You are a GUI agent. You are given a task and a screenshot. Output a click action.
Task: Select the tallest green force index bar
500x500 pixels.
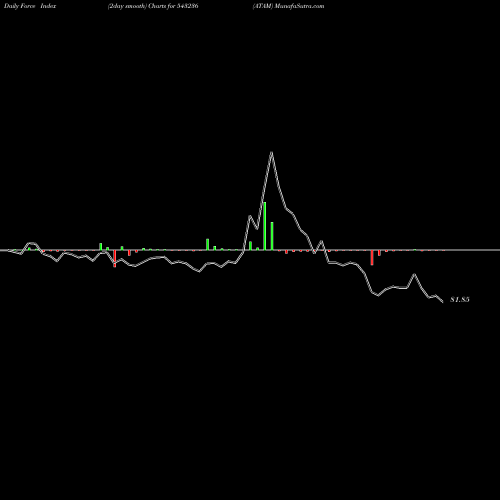click(265, 226)
